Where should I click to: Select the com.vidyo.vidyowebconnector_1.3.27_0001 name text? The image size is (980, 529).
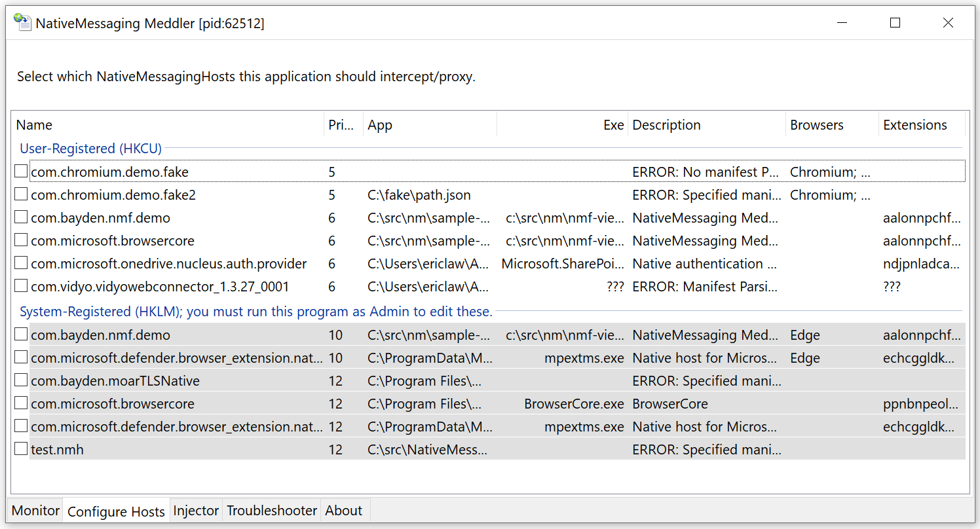coord(160,286)
